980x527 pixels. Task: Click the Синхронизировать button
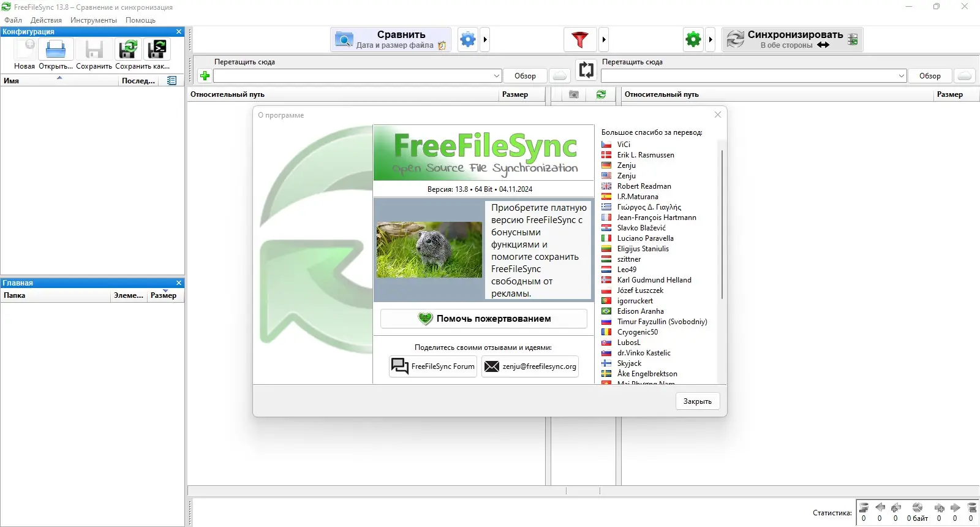coord(793,40)
